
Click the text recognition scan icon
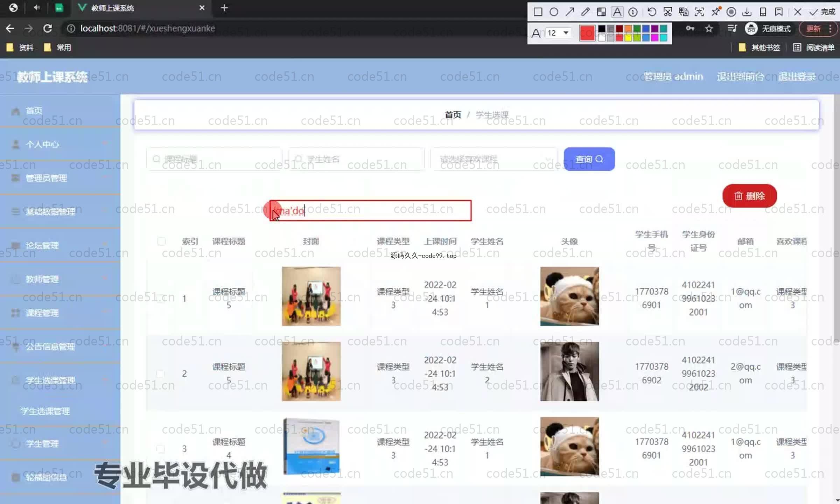tap(699, 12)
